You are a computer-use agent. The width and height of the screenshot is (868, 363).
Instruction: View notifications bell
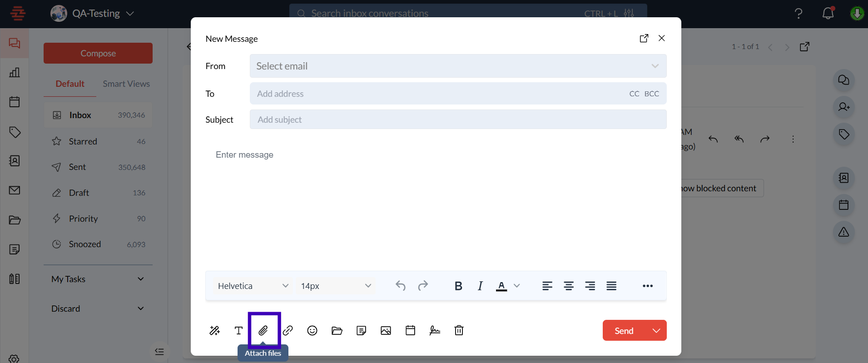828,14
